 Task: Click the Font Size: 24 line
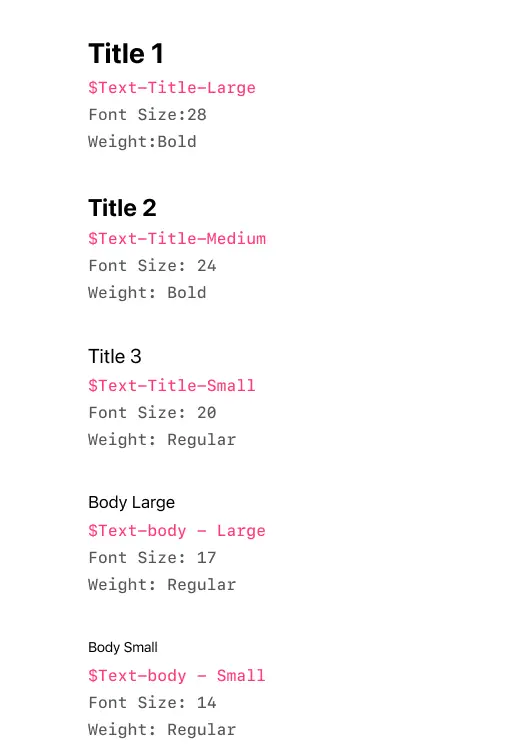point(152,265)
